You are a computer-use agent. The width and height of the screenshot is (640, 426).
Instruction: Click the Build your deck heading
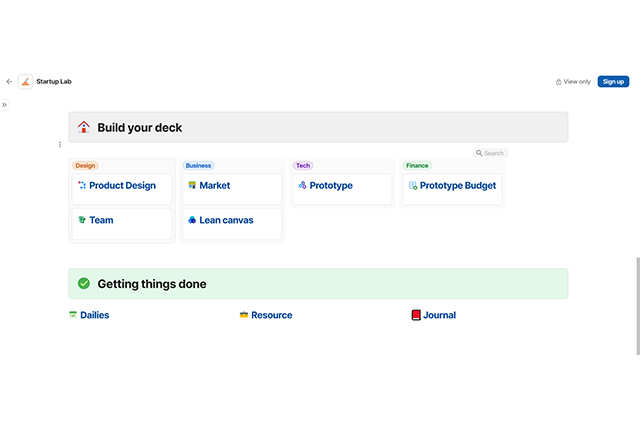(140, 128)
